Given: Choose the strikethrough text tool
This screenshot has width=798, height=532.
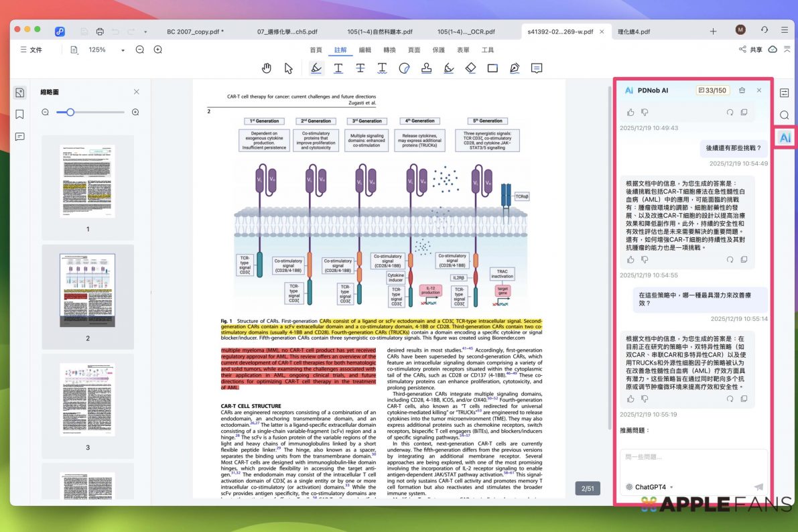Looking at the screenshot, I should pyautogui.click(x=360, y=68).
